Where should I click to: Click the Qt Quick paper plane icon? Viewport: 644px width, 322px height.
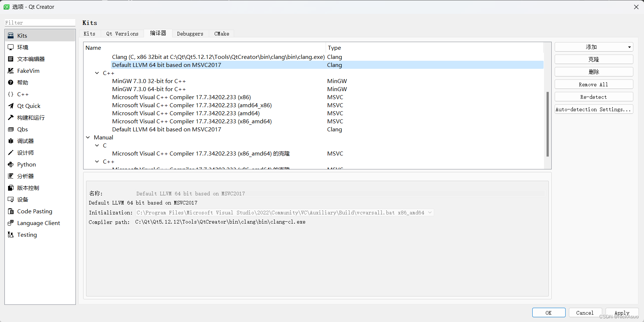[x=11, y=106]
